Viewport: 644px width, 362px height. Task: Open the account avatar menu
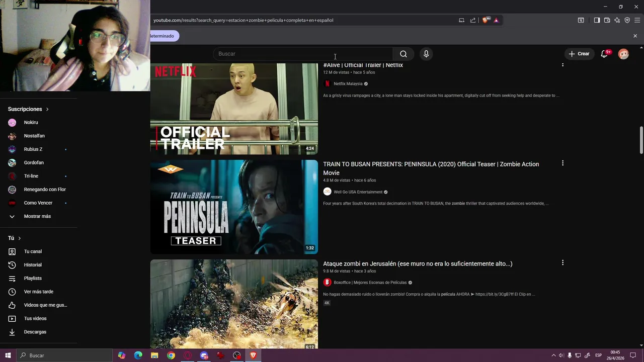pyautogui.click(x=623, y=54)
